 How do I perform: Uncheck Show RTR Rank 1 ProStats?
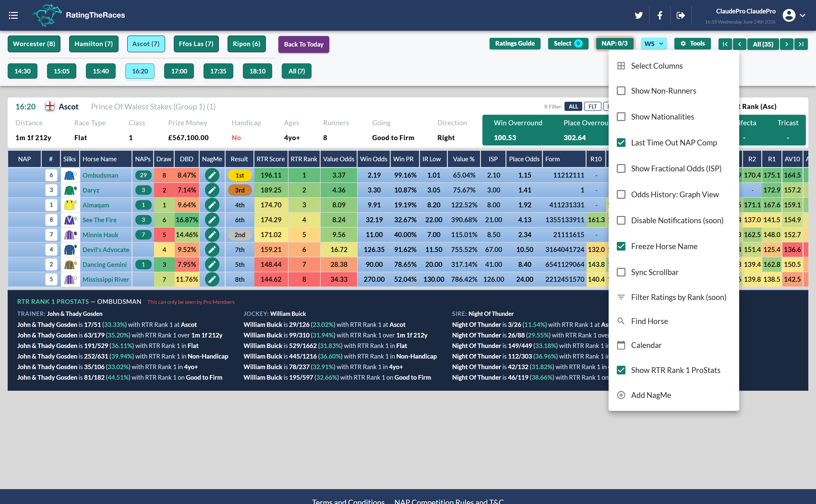click(621, 370)
